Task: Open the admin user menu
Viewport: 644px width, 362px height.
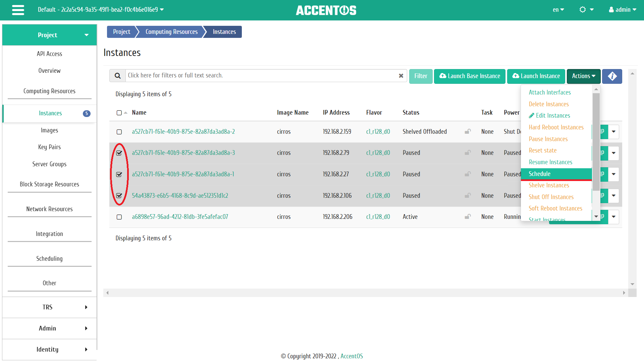Action: pyautogui.click(x=623, y=10)
